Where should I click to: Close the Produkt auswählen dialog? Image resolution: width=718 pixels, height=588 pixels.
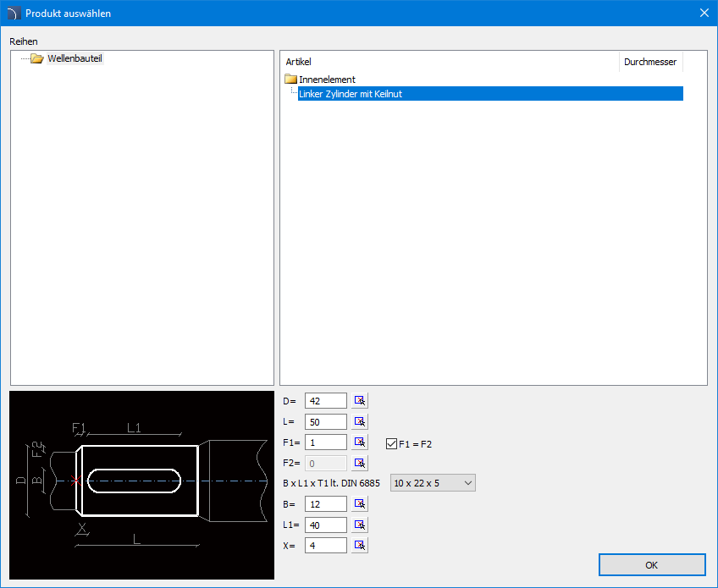(x=704, y=13)
